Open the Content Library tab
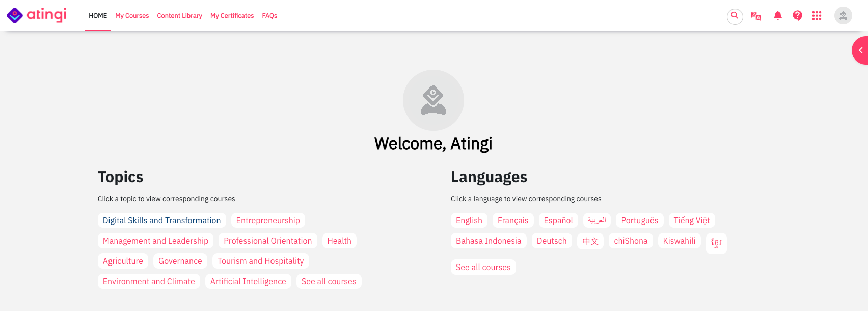This screenshot has height=324, width=868. click(179, 16)
